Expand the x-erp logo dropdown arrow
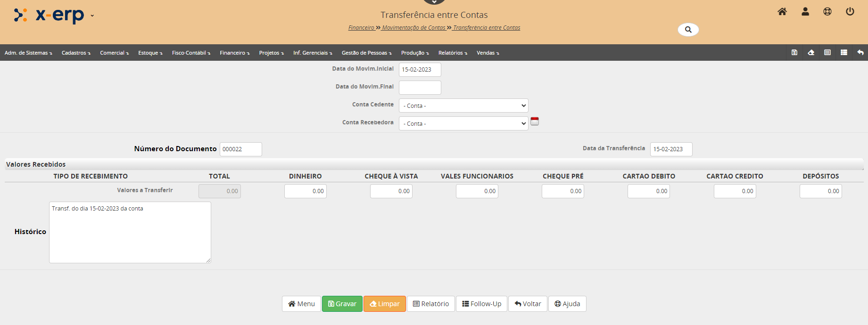Viewport: 868px width, 325px height. click(92, 16)
